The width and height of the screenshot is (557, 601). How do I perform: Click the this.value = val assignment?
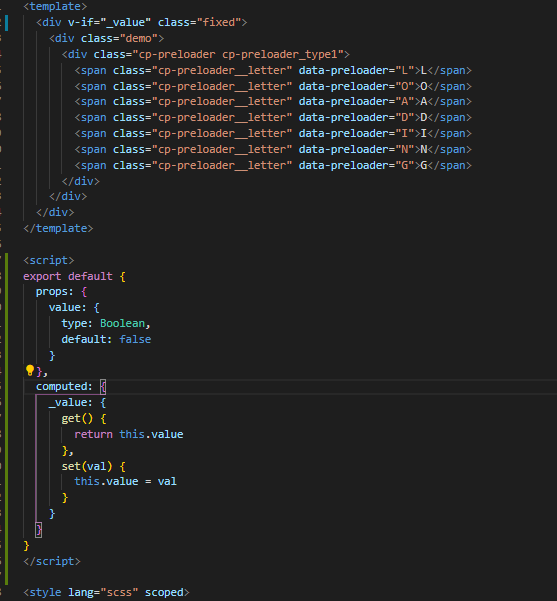tap(125, 481)
